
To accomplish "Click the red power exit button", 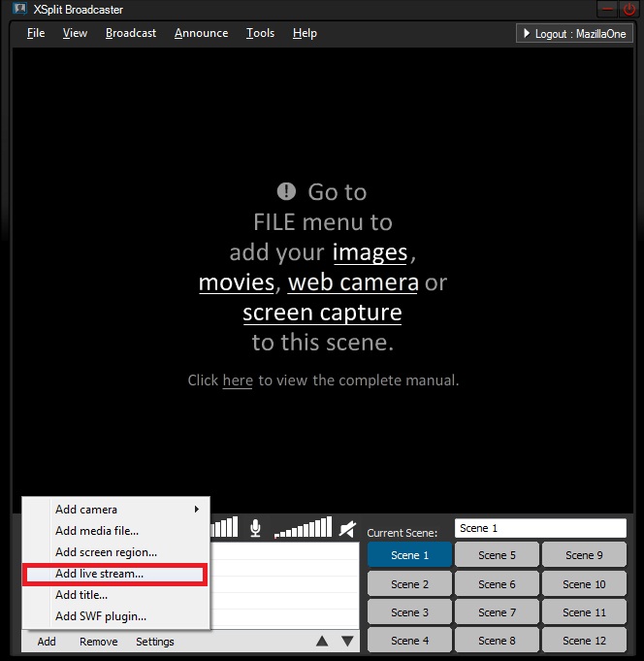I will 629,10.
